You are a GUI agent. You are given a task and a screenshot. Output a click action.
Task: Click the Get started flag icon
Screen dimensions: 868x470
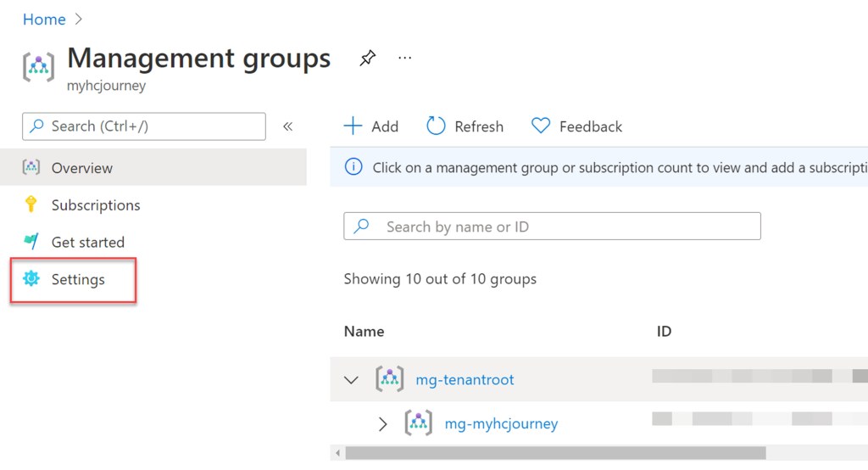click(x=31, y=242)
